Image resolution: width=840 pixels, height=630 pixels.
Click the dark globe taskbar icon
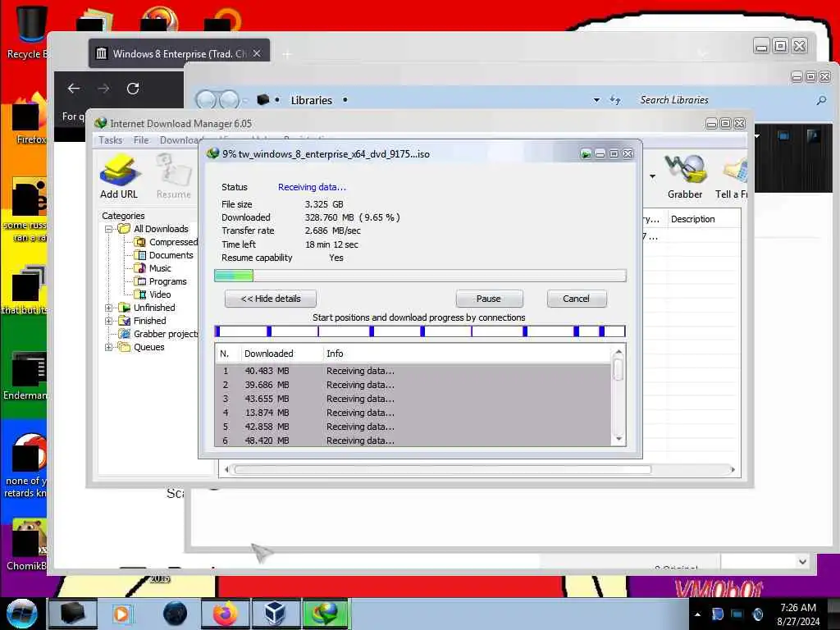click(175, 614)
